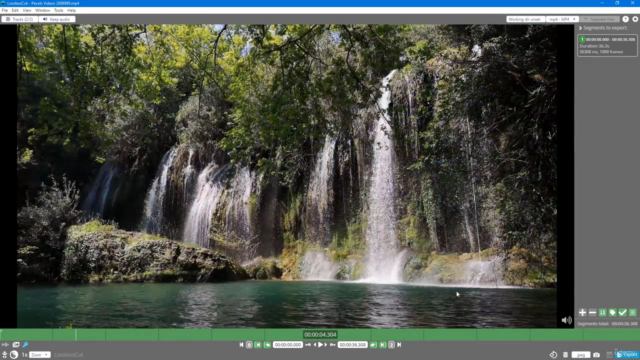Open the View menu
Screen dimensions: 640x360
pyautogui.click(x=27, y=10)
